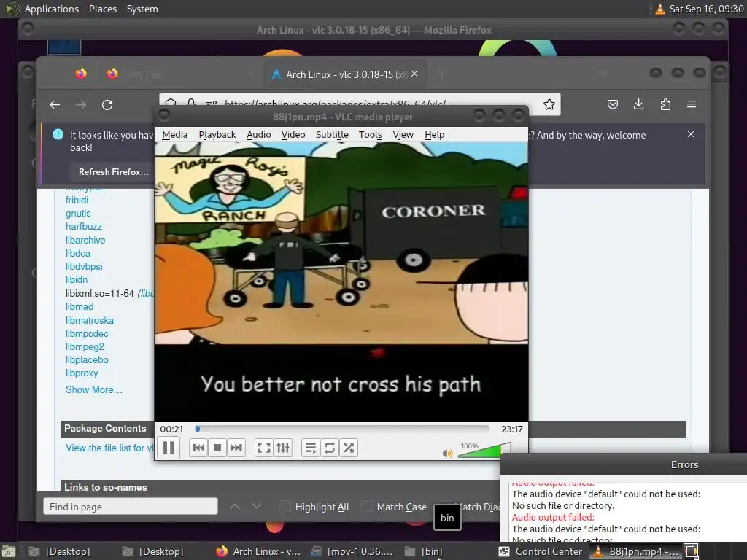
Task: Skip to previous media in VLC
Action: (x=198, y=448)
